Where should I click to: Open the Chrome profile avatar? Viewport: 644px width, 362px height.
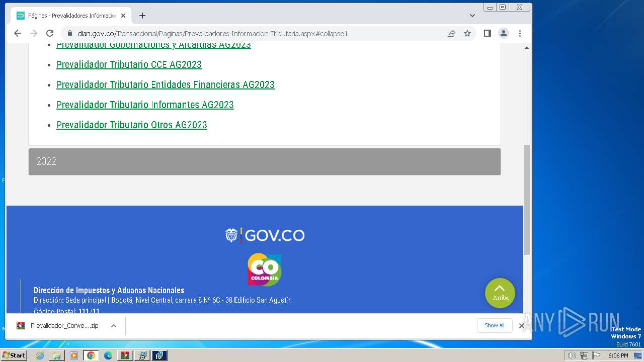503,33
